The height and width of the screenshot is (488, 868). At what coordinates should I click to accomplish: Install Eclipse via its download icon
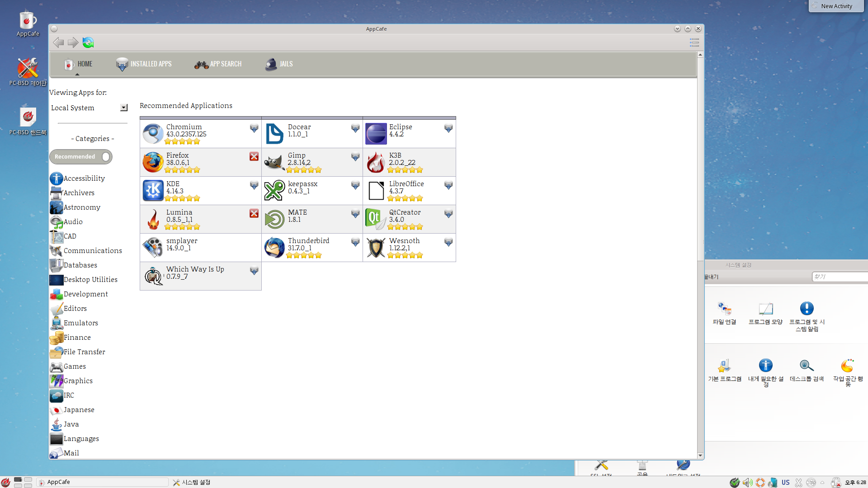click(x=448, y=128)
